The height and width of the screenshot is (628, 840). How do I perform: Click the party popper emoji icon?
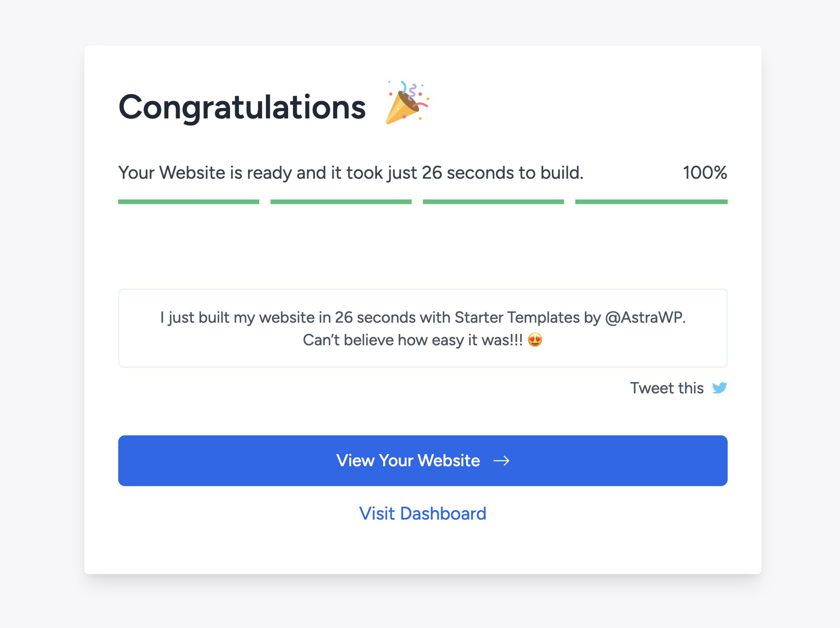pos(407,103)
